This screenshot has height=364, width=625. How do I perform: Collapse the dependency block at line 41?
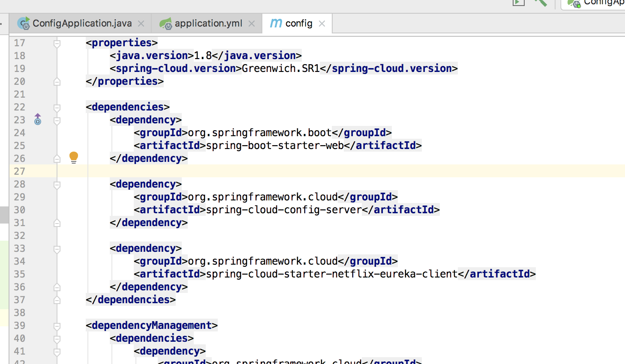coord(57,352)
